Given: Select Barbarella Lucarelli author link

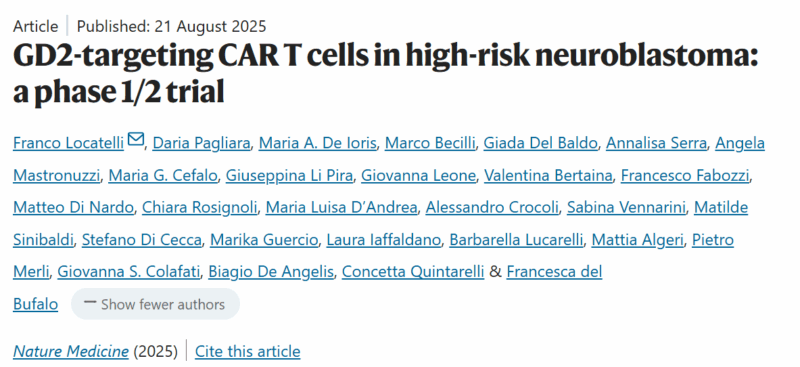Looking at the screenshot, I should pyautogui.click(x=516, y=240).
